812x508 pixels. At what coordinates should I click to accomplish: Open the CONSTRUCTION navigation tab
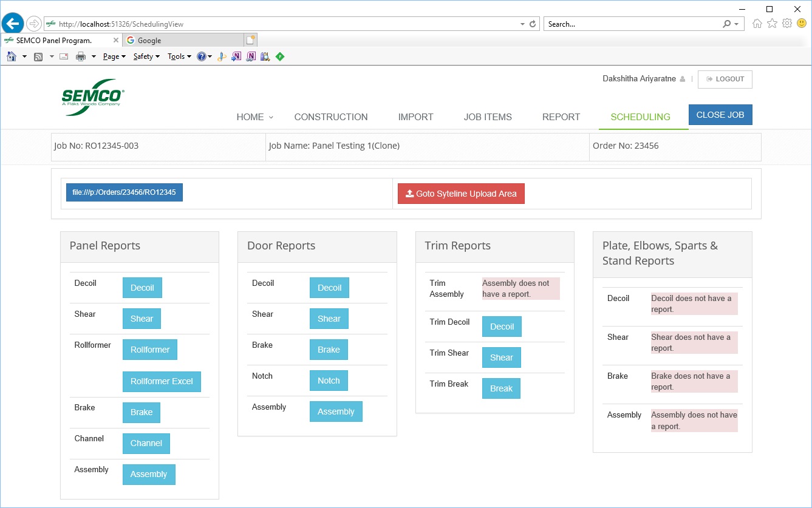point(330,117)
